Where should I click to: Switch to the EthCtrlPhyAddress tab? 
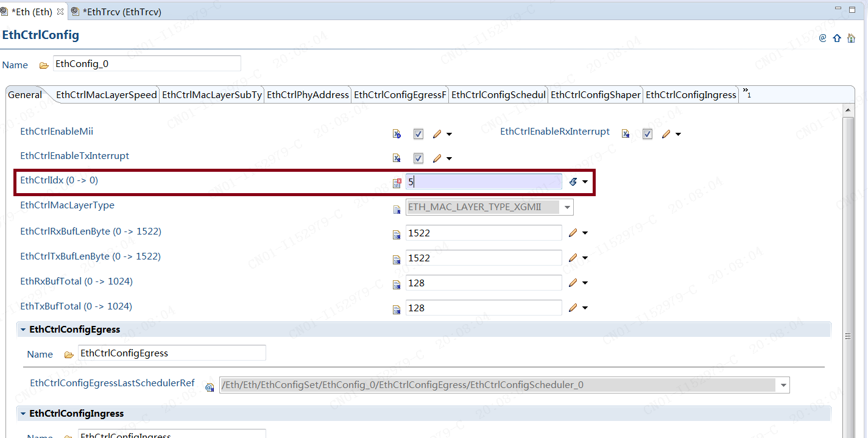[308, 95]
